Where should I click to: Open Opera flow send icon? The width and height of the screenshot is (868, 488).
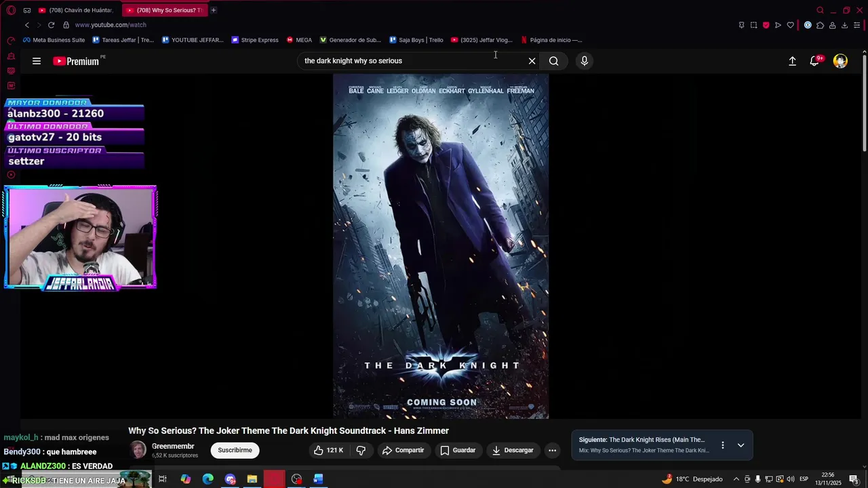click(778, 25)
